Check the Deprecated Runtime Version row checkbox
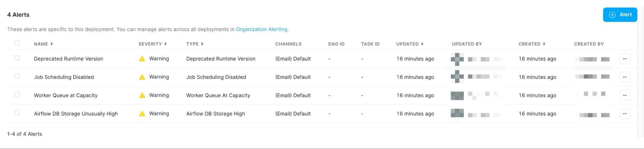644x149 pixels. click(17, 58)
